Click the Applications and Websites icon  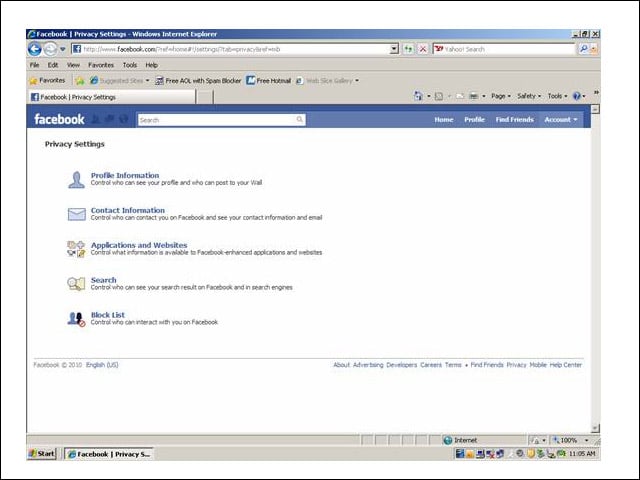pyautogui.click(x=76, y=249)
